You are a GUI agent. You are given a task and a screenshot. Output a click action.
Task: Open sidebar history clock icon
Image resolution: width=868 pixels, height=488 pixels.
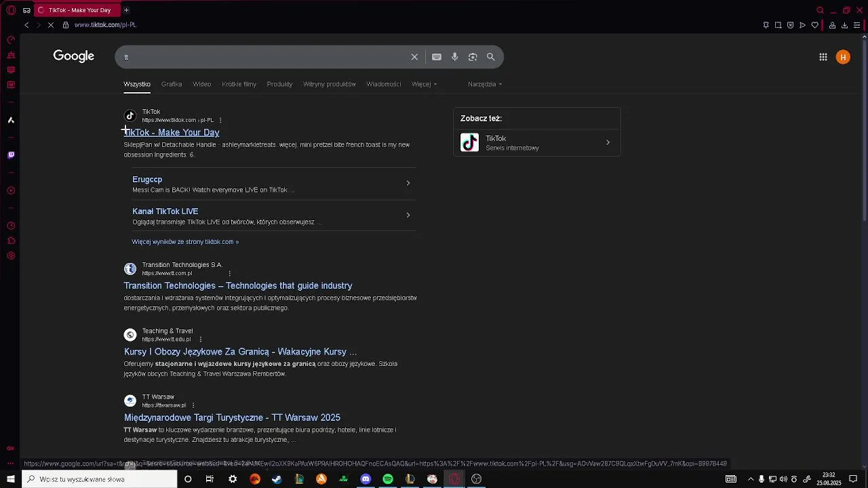(11, 226)
